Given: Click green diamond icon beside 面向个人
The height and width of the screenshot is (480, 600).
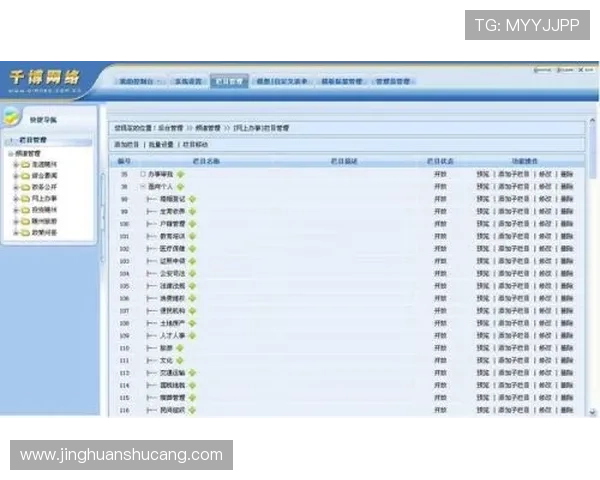Looking at the screenshot, I should 181,187.
